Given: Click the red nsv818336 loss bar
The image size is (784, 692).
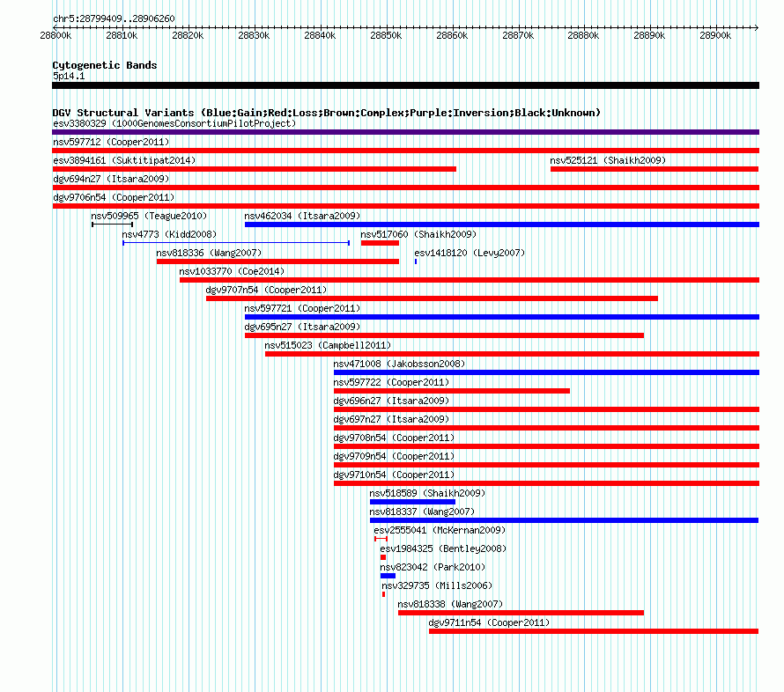Looking at the screenshot, I should click(x=278, y=261).
